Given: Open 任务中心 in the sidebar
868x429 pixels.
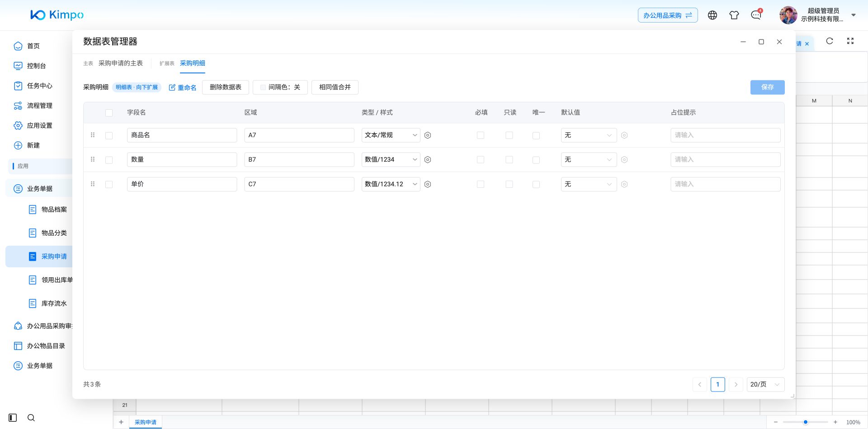Looking at the screenshot, I should point(40,86).
